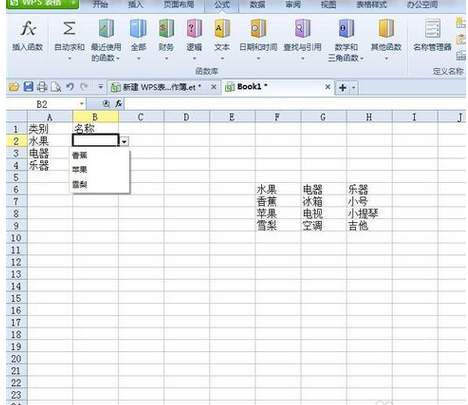Switch to the 开始 ribbon tab

[100, 5]
